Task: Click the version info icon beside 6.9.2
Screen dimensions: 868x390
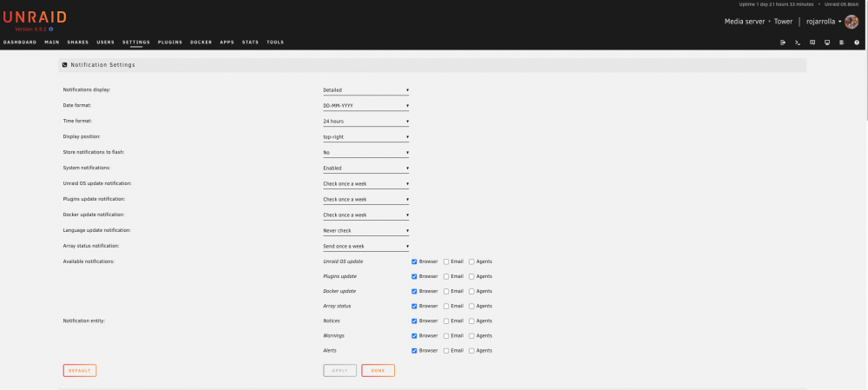Action: coord(51,29)
